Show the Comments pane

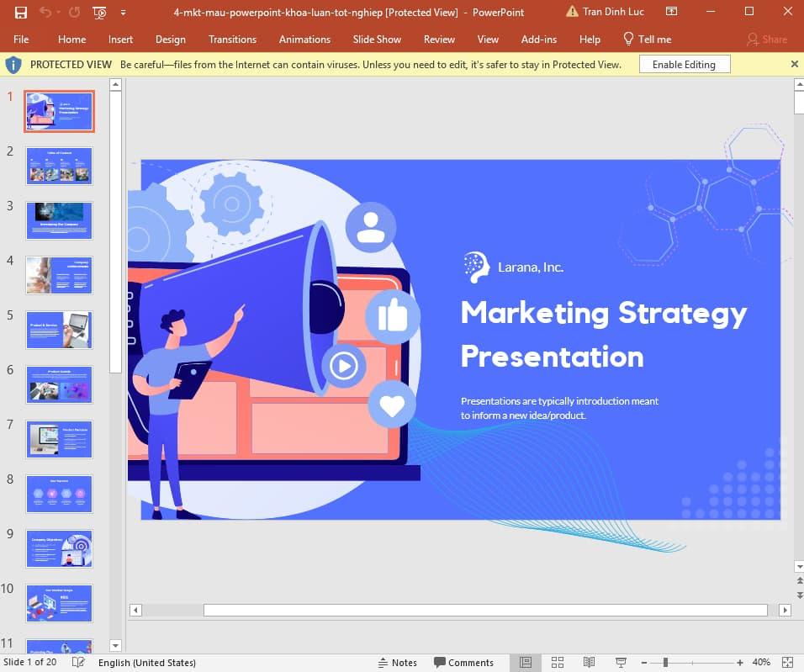464,662
